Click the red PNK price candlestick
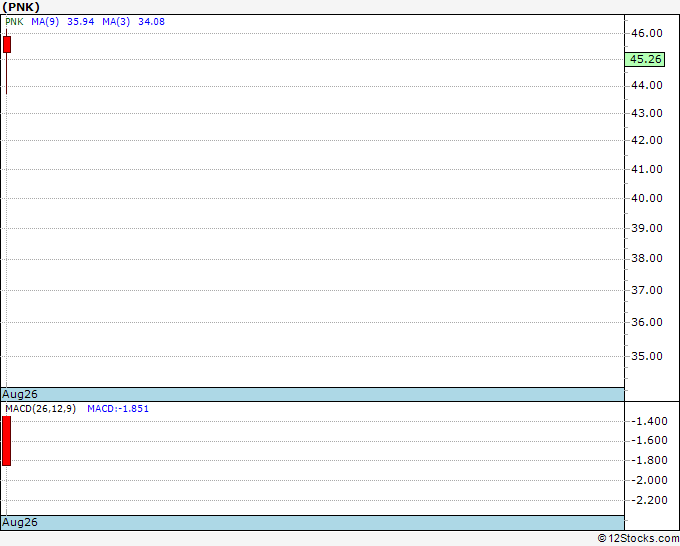This screenshot has width=680, height=546. [7, 45]
